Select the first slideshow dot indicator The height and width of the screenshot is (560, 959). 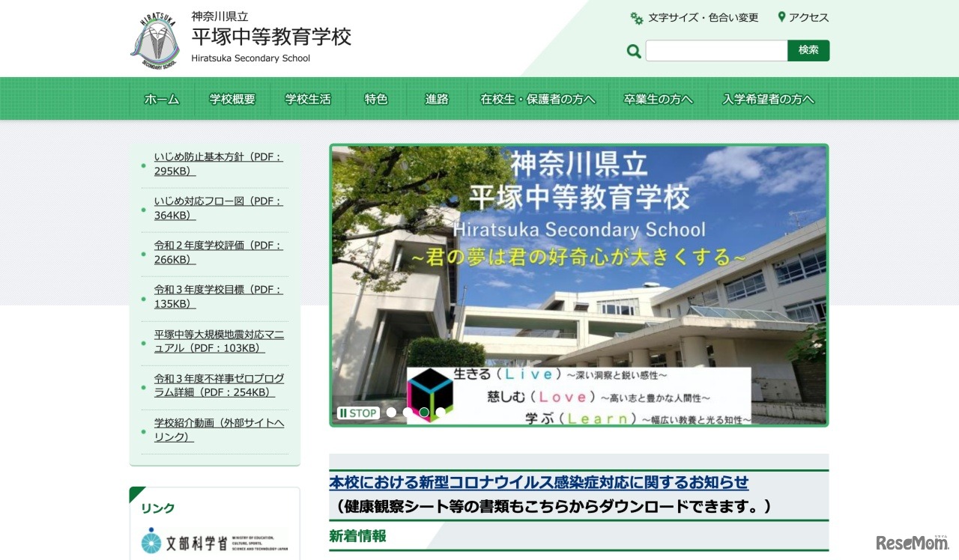click(392, 412)
